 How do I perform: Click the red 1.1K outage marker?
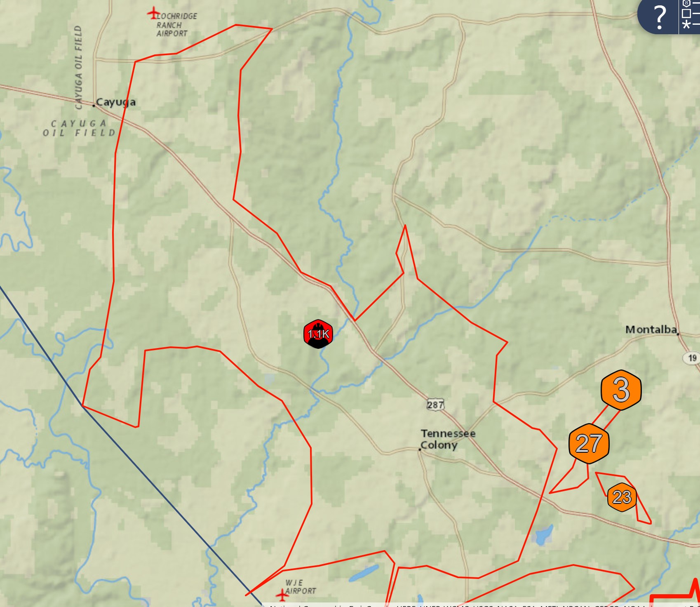tap(318, 334)
